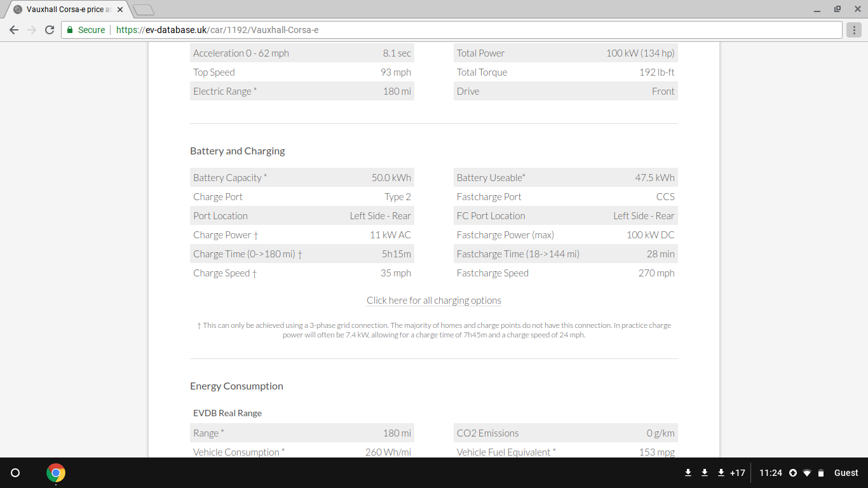868x488 pixels.
Task: Open the +17 notifications counter
Action: pyautogui.click(x=738, y=473)
